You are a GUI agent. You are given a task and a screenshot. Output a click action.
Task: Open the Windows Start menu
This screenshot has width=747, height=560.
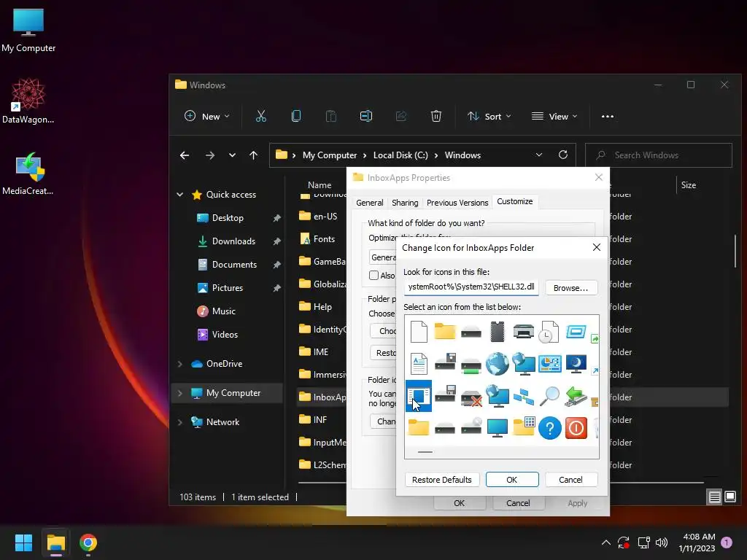click(23, 542)
